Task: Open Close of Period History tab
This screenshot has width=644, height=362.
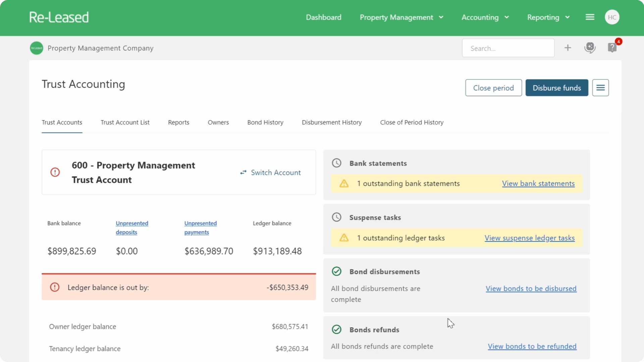Action: click(x=412, y=122)
